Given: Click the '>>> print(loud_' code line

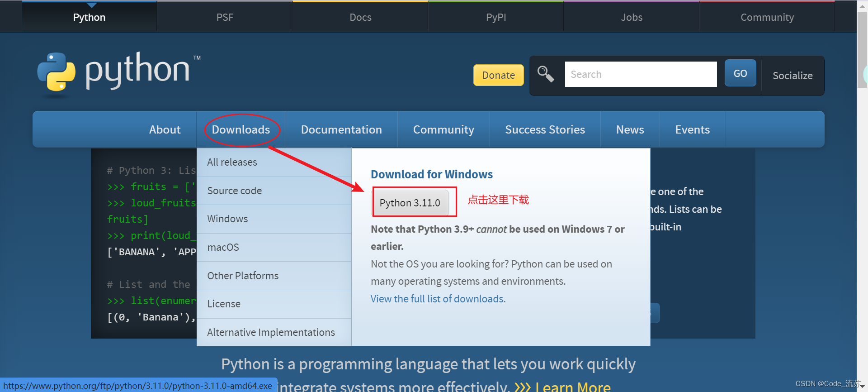Looking at the screenshot, I should point(151,235).
